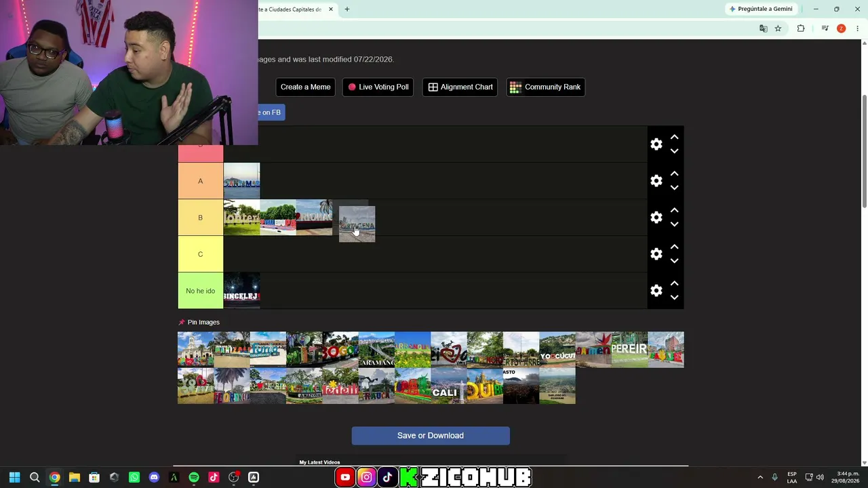Start a Live Voting Poll

378,87
